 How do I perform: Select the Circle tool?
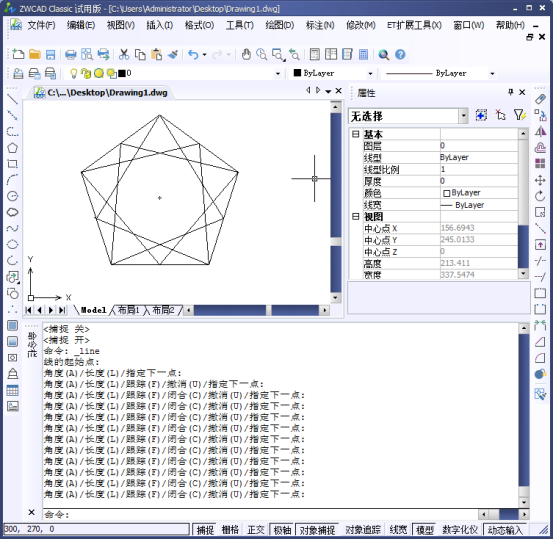[12, 196]
